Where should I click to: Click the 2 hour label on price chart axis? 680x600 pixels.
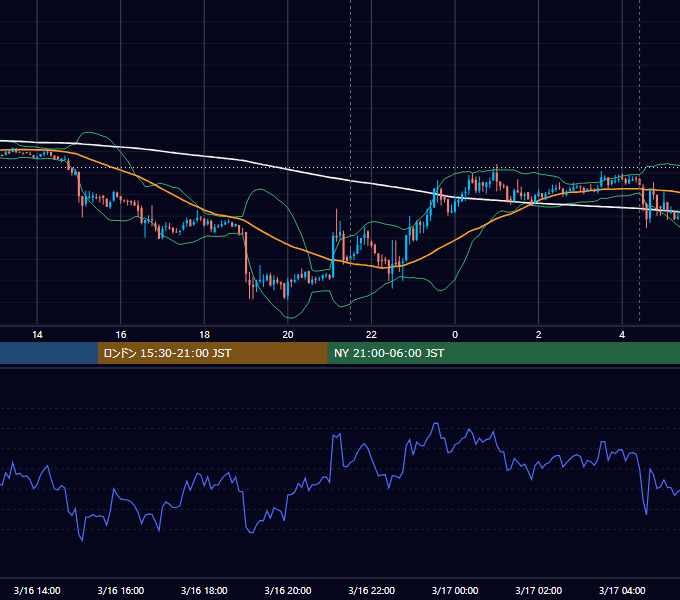(x=539, y=335)
